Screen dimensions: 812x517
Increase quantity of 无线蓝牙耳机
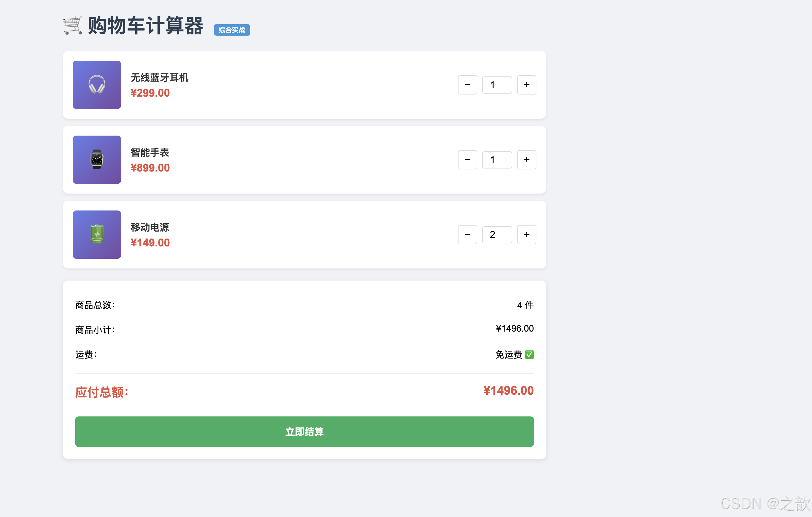pyautogui.click(x=526, y=85)
